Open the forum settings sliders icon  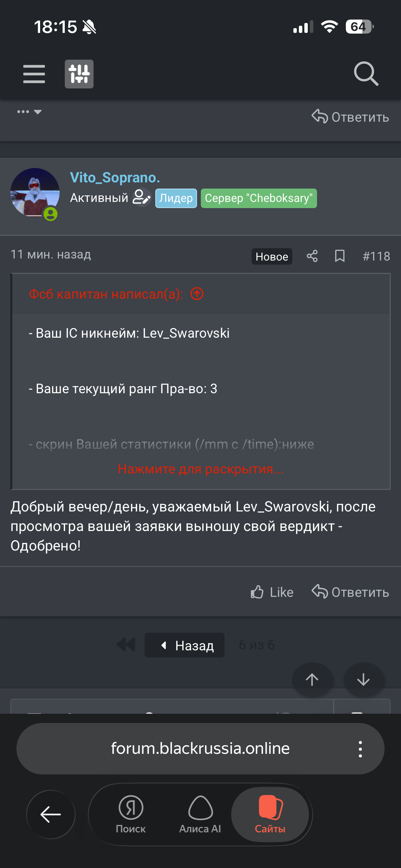pos(79,74)
